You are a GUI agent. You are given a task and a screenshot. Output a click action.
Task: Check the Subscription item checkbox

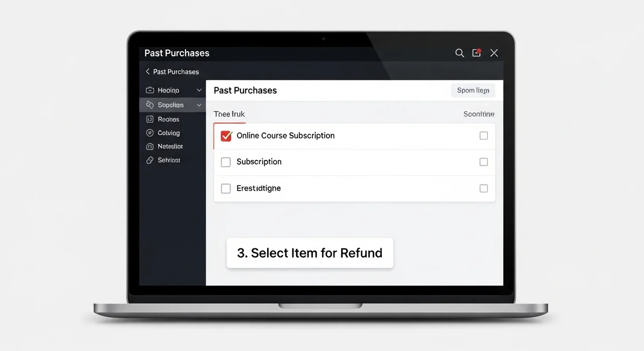click(226, 162)
